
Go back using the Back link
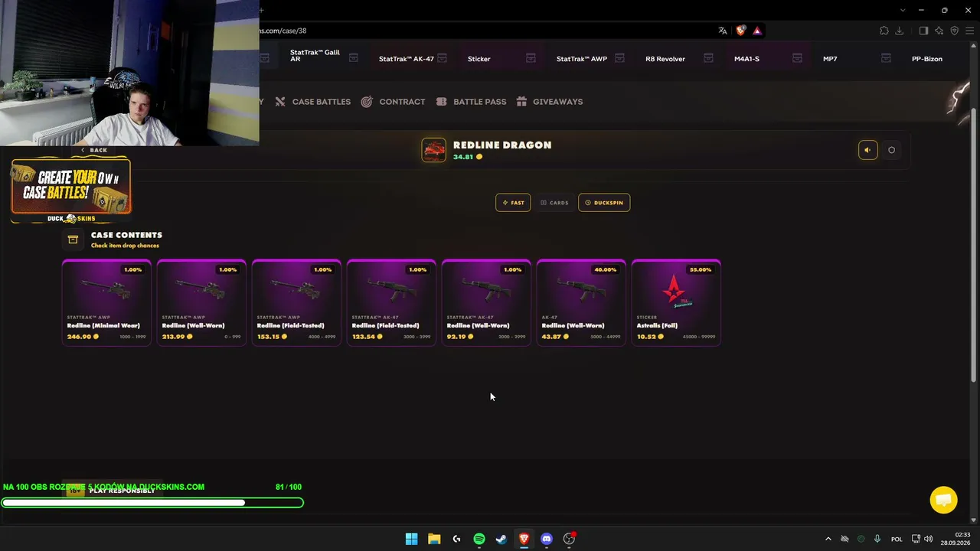[94, 150]
